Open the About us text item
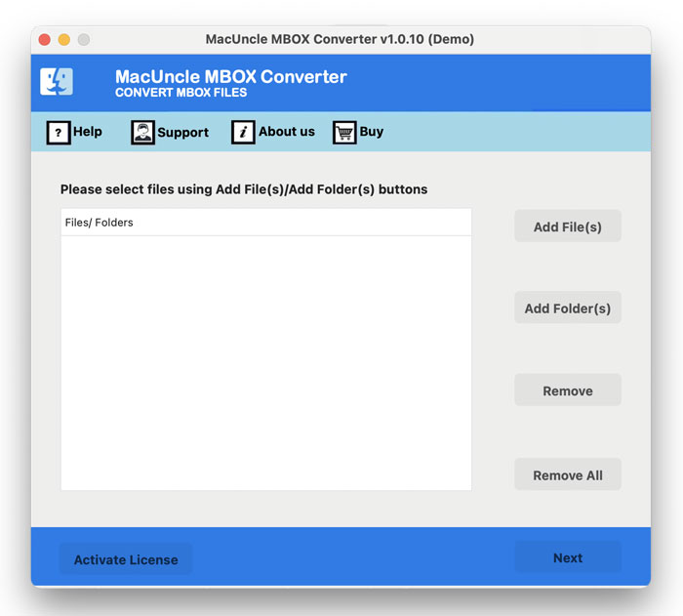Image resolution: width=683 pixels, height=616 pixels. click(287, 132)
